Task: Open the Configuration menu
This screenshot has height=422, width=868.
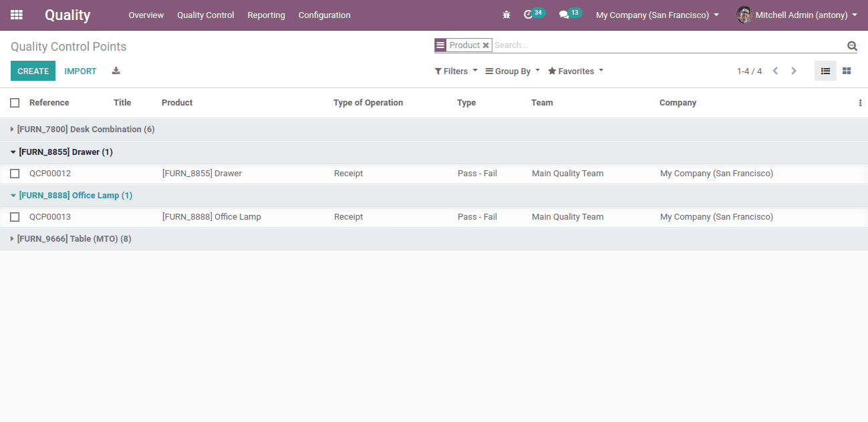Action: pos(324,15)
